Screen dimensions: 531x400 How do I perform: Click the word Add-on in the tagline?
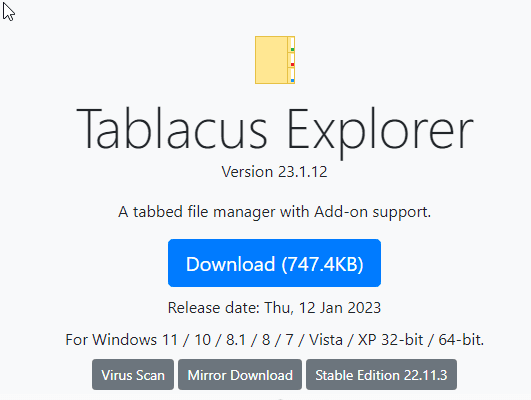341,212
